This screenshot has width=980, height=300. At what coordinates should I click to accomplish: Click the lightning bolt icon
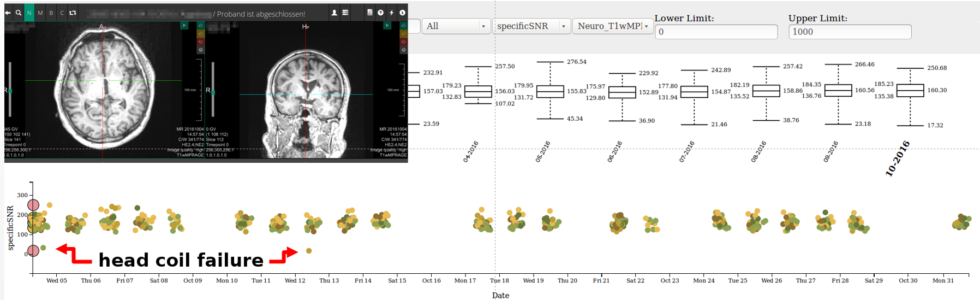coord(391,13)
